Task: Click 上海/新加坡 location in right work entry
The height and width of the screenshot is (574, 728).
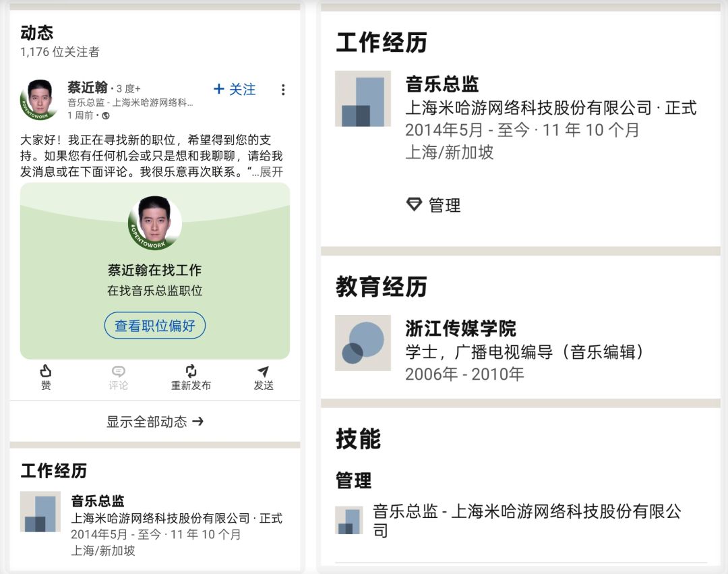Action: 449,152
